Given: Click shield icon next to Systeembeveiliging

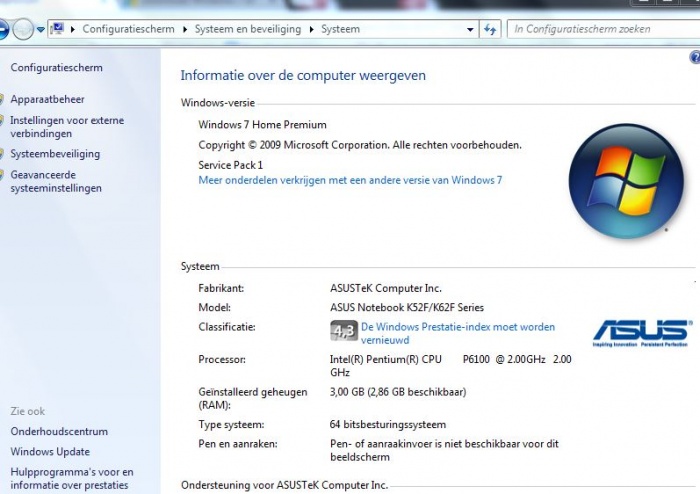Looking at the screenshot, I should tap(1, 154).
